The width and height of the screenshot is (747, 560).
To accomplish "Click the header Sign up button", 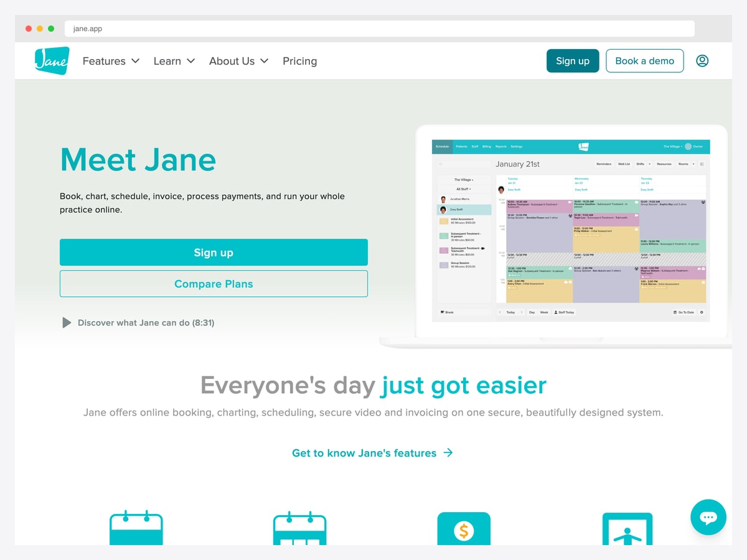I will tap(573, 61).
